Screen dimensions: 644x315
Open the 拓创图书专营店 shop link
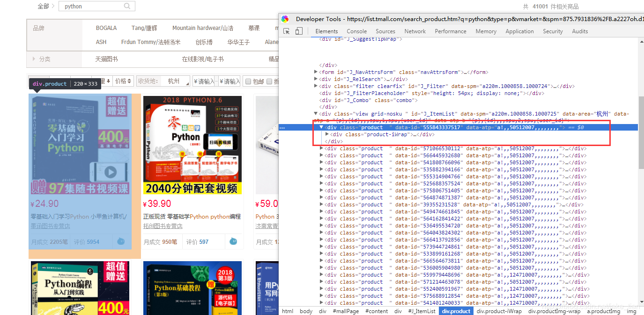point(163,226)
